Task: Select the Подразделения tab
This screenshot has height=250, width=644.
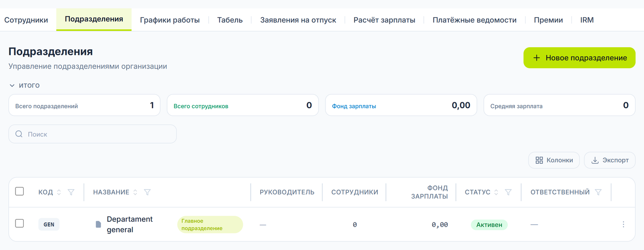Action: click(94, 19)
